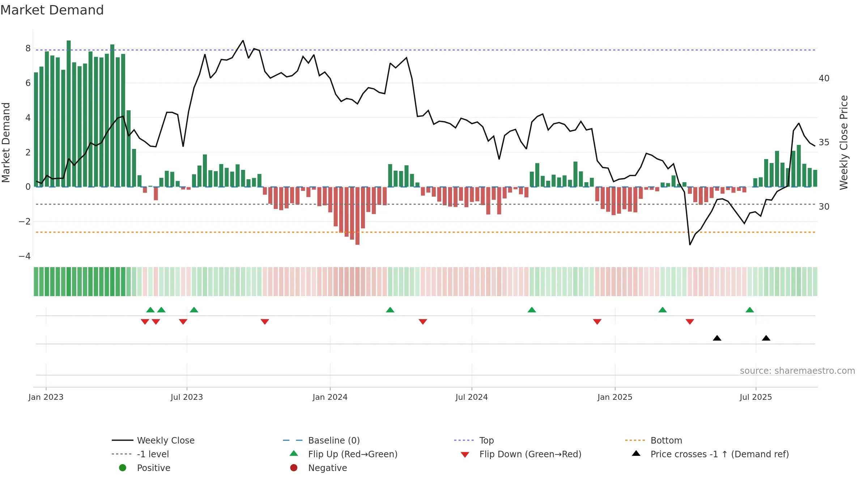Toggle the Baseline (0) legend label
The image size is (868, 488).
click(x=334, y=440)
